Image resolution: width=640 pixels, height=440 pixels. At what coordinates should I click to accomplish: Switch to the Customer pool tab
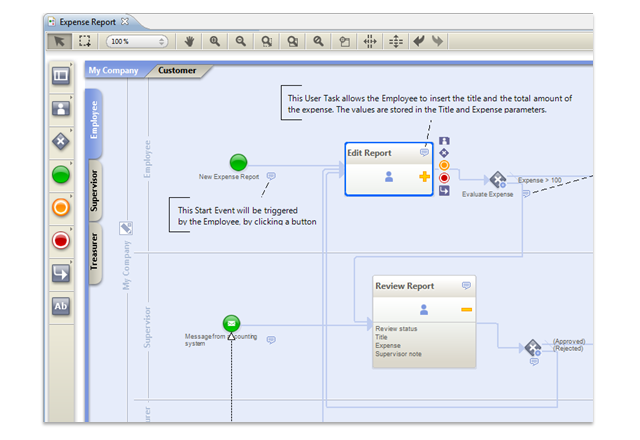[177, 70]
